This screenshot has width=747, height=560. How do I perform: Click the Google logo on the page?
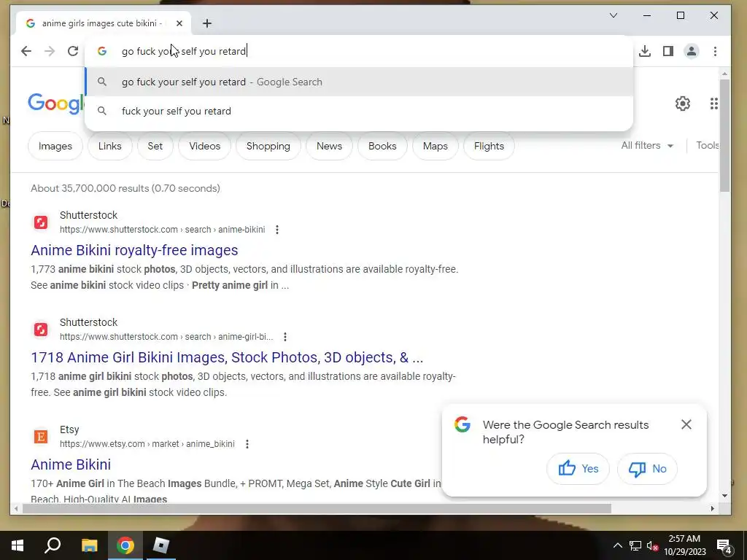(x=55, y=104)
